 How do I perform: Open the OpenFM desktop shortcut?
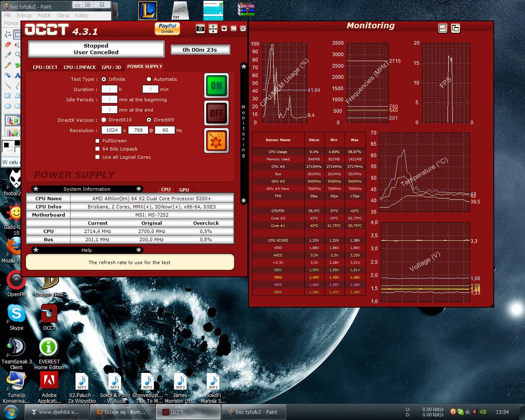(16, 283)
